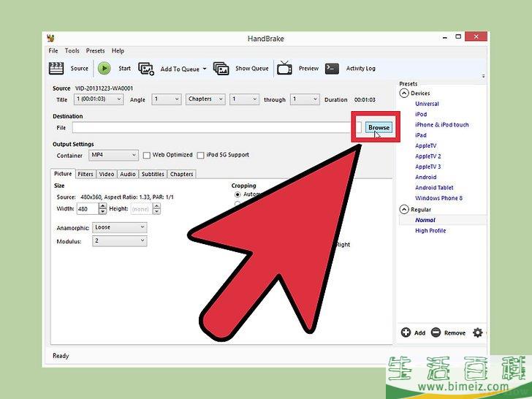
Task: Open the Show Queue stacked-pictures icon
Action: tap(221, 69)
